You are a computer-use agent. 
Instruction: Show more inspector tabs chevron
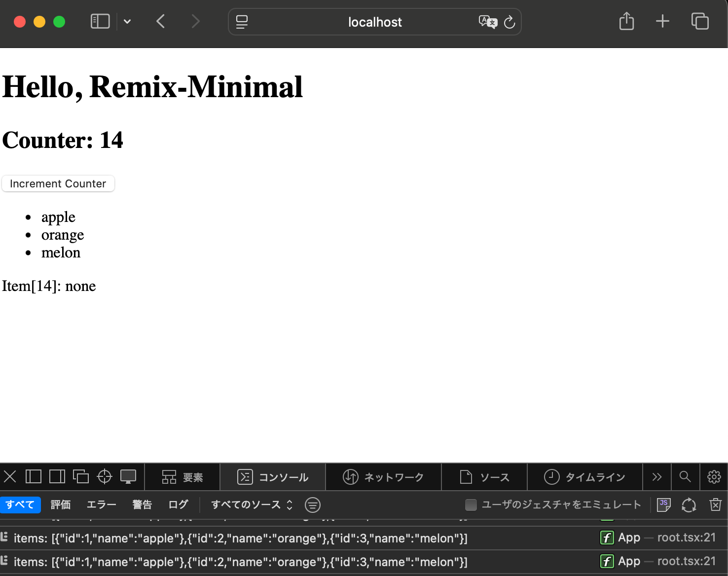(x=656, y=477)
